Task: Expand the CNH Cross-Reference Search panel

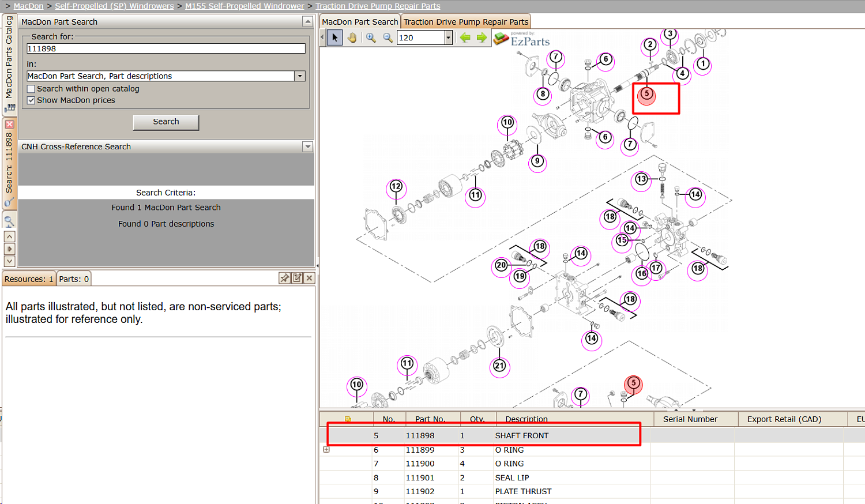Action: pyautogui.click(x=307, y=146)
